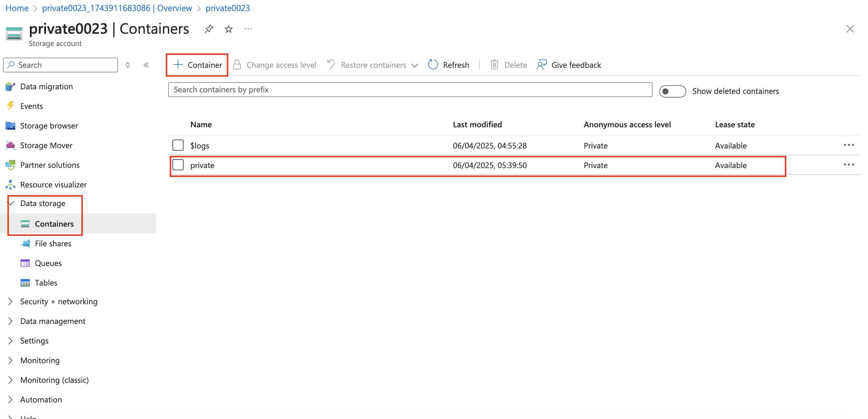Close the Containers blade with X
The image size is (868, 419).
click(x=850, y=29)
